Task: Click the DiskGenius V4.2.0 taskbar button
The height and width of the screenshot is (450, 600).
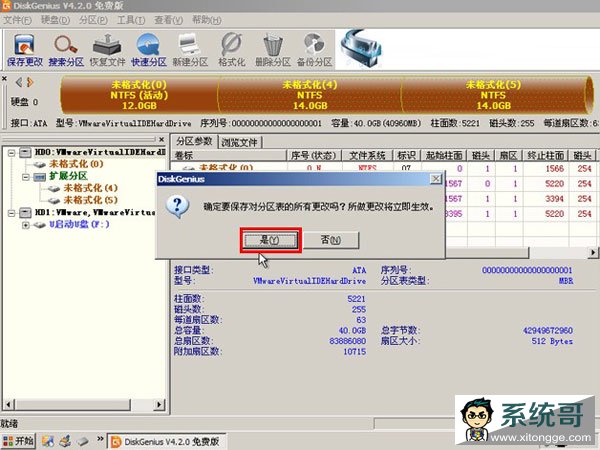Action: click(166, 442)
